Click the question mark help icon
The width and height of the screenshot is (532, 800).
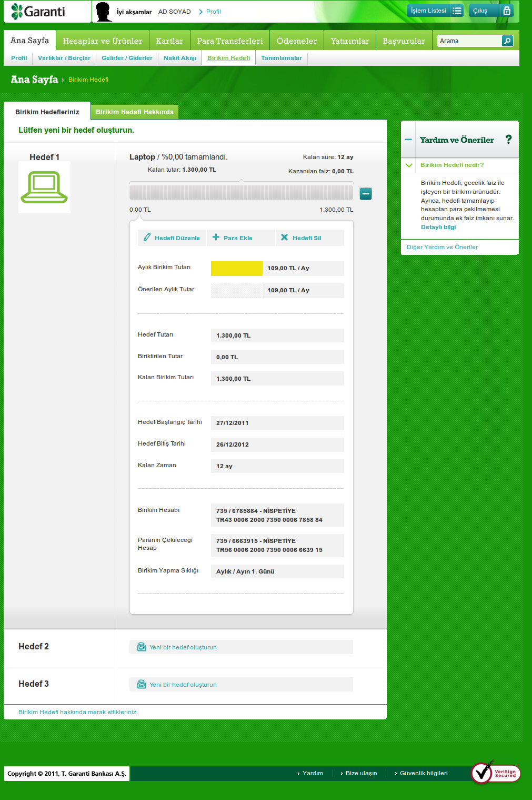[x=508, y=139]
